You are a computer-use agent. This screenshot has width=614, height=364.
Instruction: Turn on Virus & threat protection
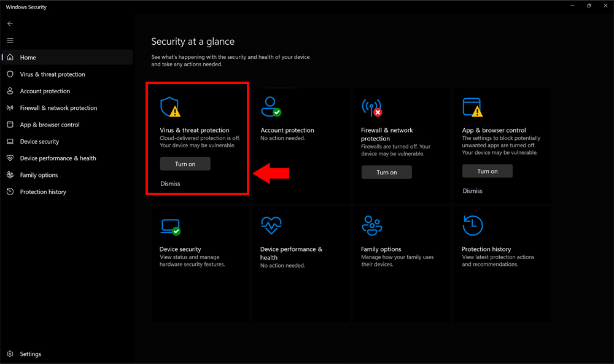(185, 164)
